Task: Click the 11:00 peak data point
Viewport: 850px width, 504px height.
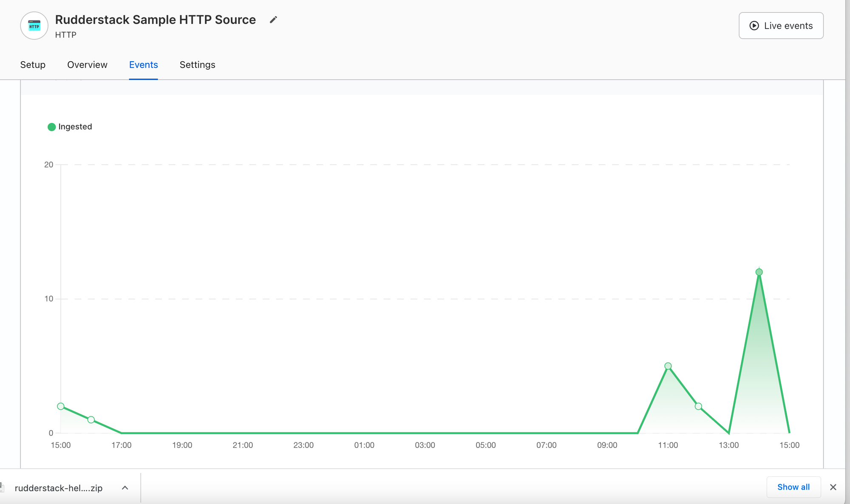Action: coord(668,366)
